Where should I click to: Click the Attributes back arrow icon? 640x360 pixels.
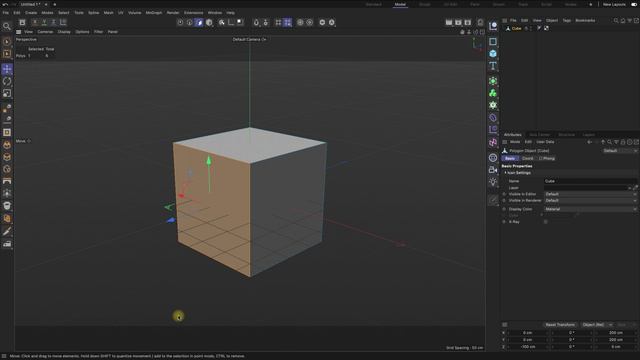coord(589,142)
